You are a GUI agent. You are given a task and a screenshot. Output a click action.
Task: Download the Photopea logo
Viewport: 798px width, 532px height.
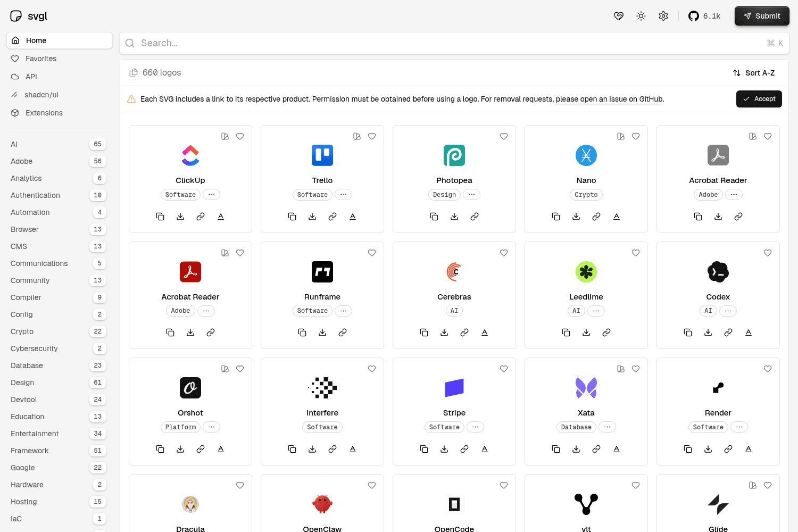(454, 217)
